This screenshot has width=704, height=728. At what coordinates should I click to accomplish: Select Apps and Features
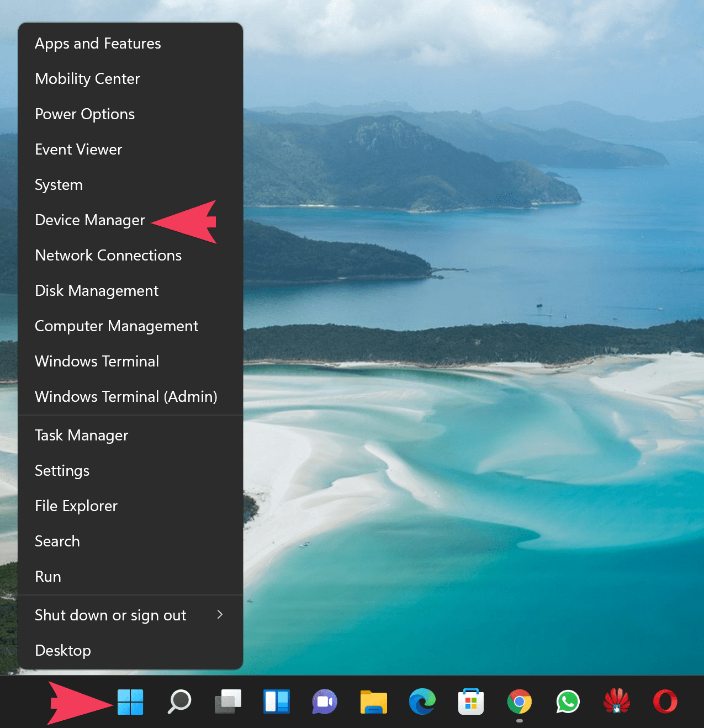(98, 43)
